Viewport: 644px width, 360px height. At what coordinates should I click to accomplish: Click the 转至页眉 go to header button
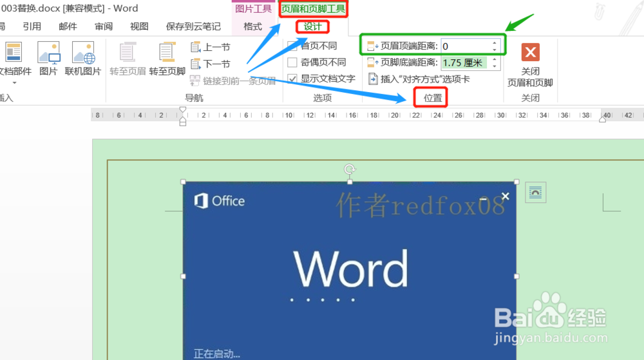click(128, 59)
